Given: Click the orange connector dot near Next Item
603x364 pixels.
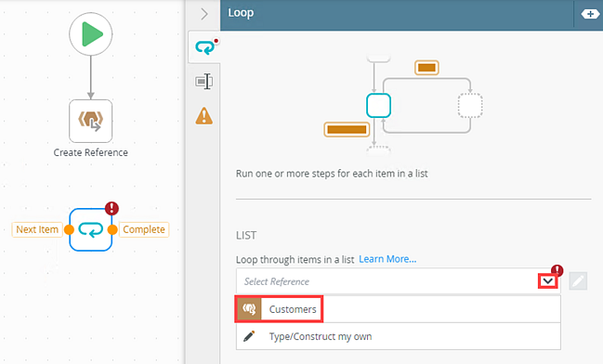Looking at the screenshot, I should (70, 230).
